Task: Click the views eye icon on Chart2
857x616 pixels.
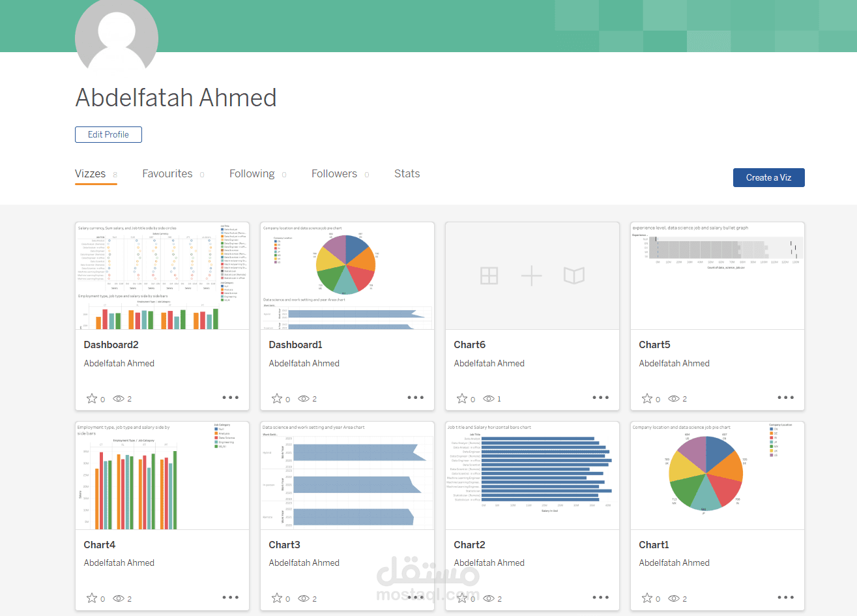Action: 489,598
